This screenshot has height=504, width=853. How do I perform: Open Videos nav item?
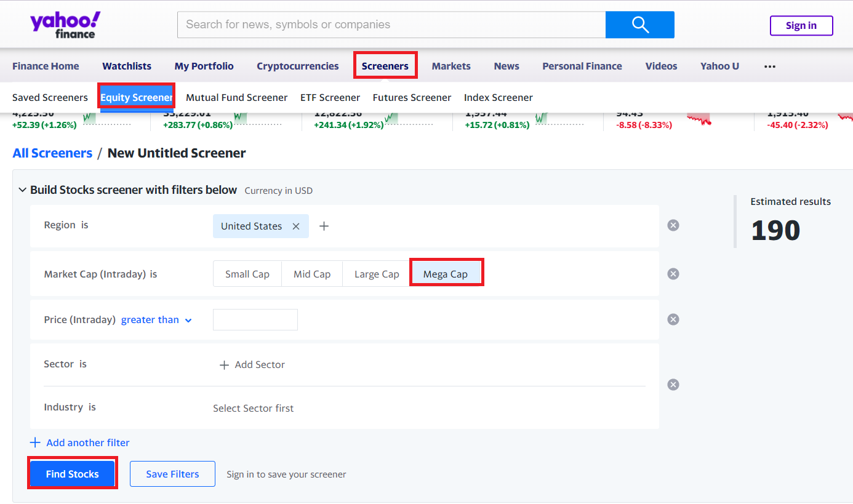coord(661,66)
